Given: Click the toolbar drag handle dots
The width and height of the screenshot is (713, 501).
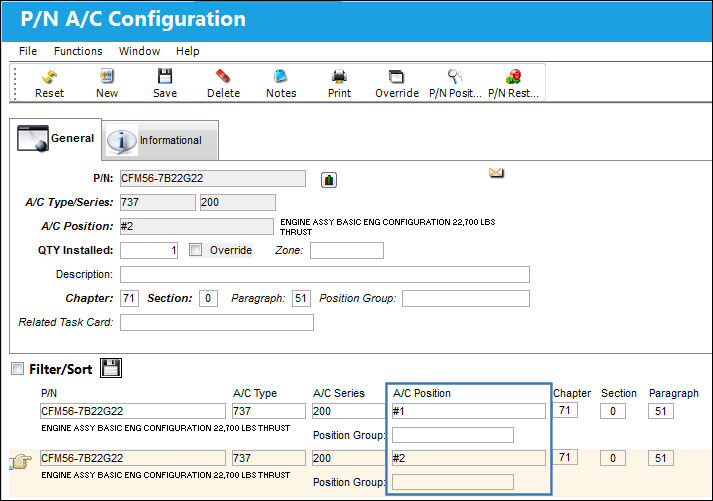Looking at the screenshot, I should pos(15,84).
